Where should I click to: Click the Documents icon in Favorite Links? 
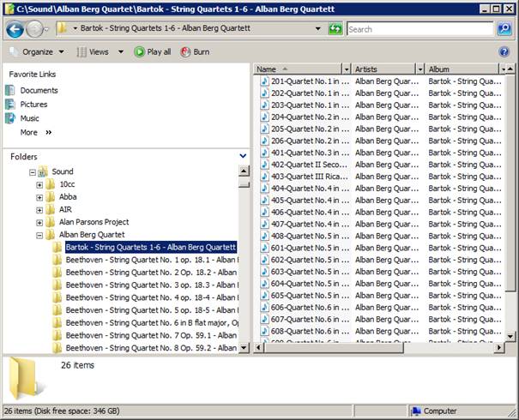pyautogui.click(x=11, y=90)
